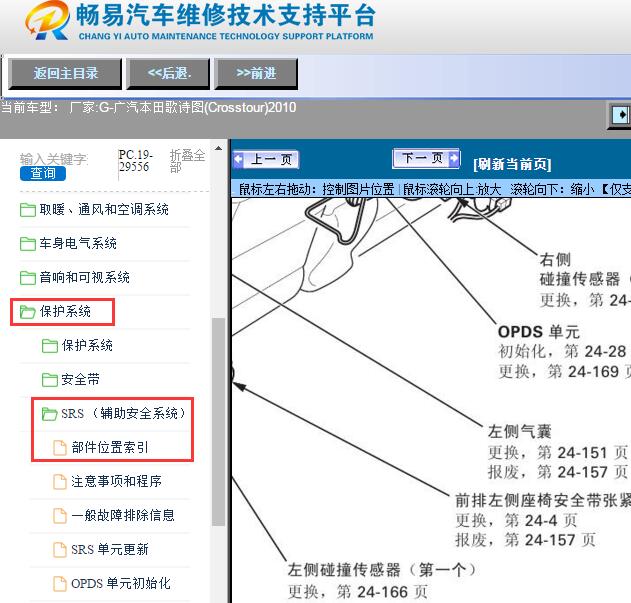Open the 部件位置索引 page
631x603 pixels.
(x=110, y=448)
